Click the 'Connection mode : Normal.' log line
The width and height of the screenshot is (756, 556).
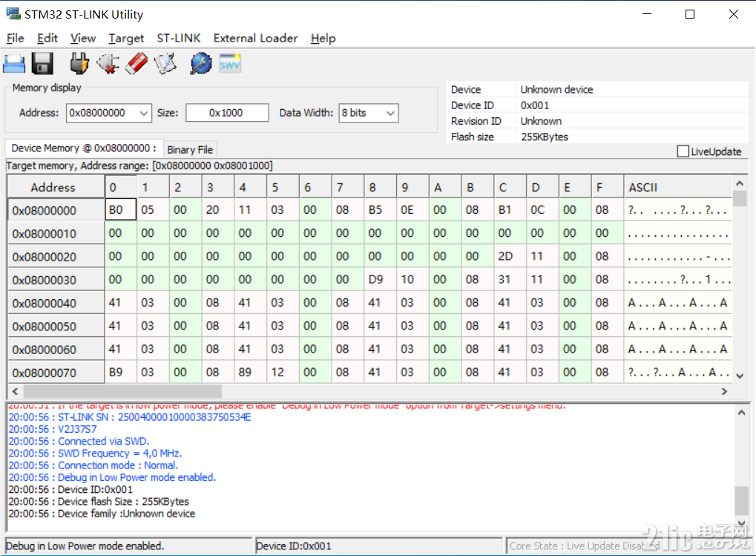pyautogui.click(x=93, y=465)
